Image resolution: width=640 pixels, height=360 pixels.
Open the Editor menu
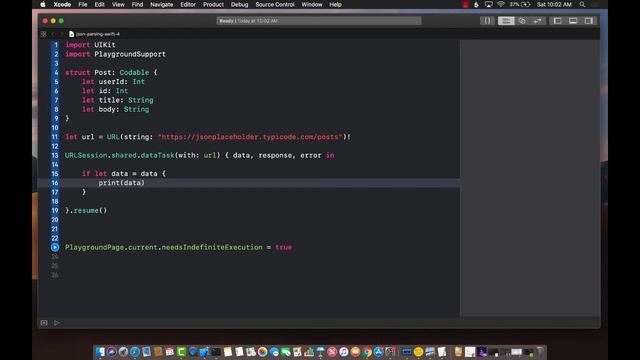(188, 4)
